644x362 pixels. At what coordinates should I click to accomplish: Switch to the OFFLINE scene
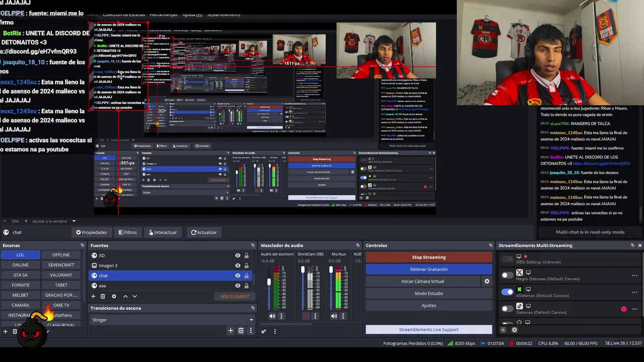coord(61,255)
